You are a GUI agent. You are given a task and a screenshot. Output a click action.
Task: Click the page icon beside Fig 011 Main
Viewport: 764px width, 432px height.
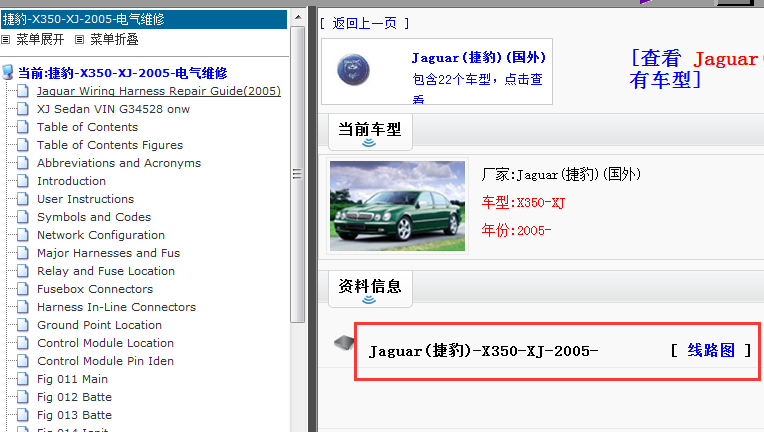click(23, 379)
